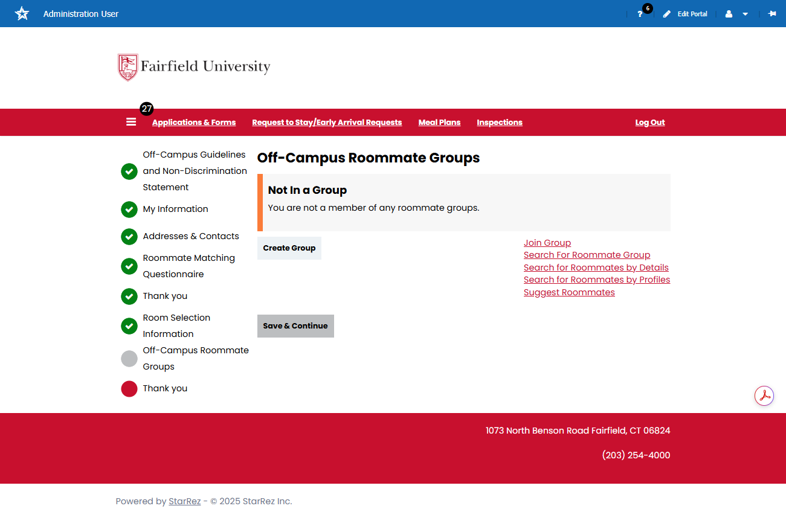The height and width of the screenshot is (532, 786).
Task: Open Applications & Forms menu
Action: (194, 123)
